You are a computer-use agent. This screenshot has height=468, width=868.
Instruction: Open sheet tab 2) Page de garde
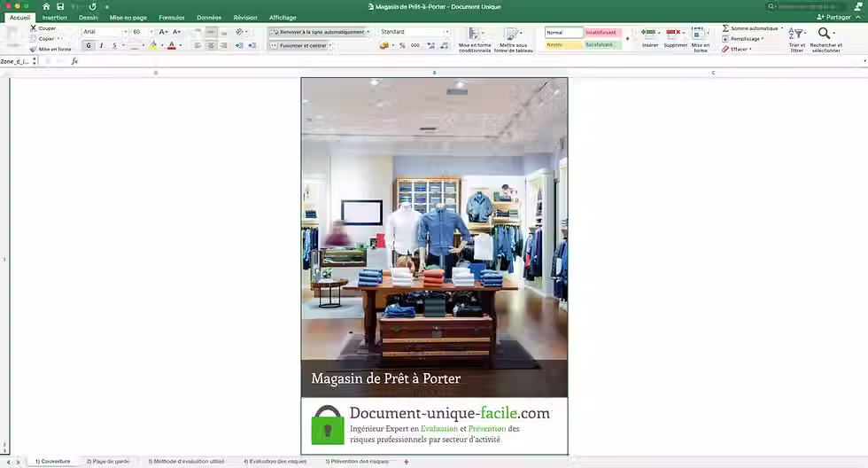108,462
